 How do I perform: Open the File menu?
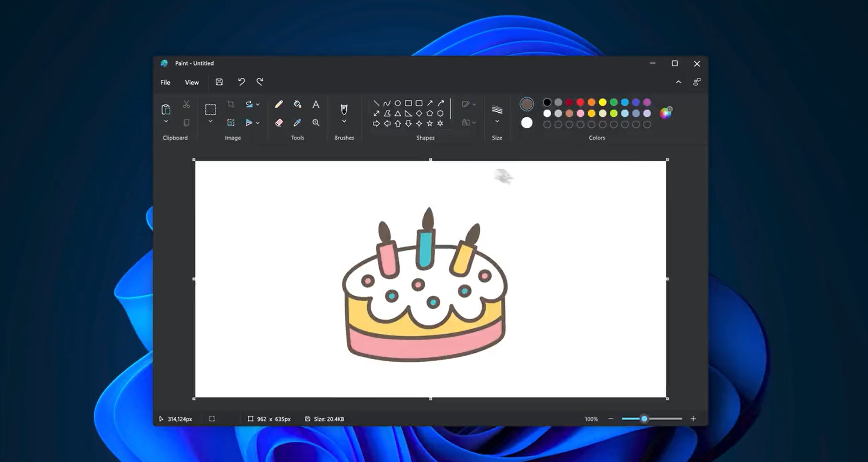click(x=165, y=82)
